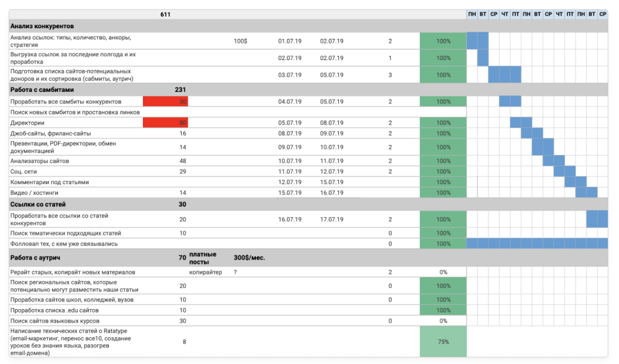Select the "Работа с самбитами" header cell
619x364 pixels.
pyautogui.click(x=42, y=90)
